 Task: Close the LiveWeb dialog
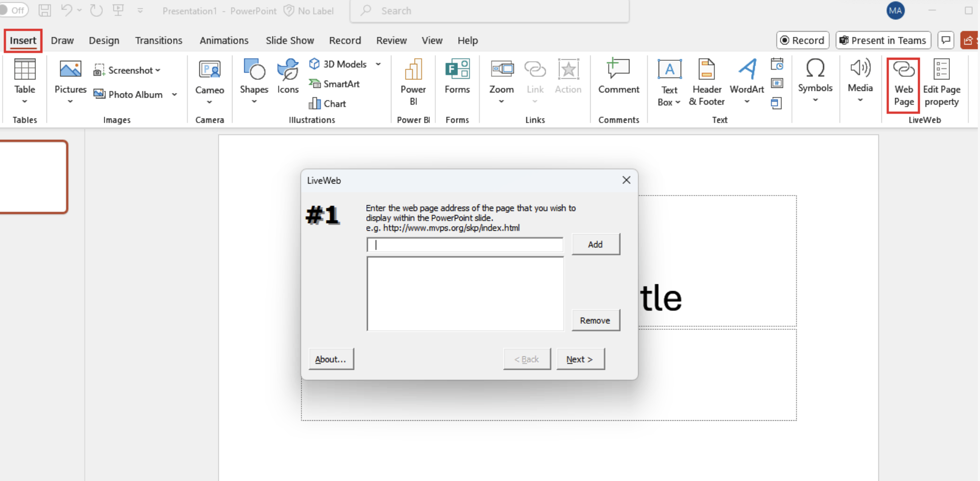(x=626, y=180)
